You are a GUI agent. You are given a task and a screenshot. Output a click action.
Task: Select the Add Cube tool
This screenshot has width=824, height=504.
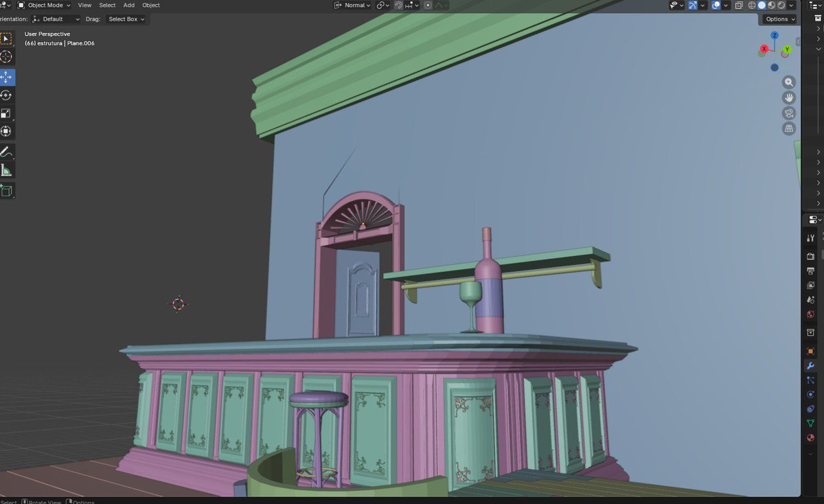click(5, 190)
